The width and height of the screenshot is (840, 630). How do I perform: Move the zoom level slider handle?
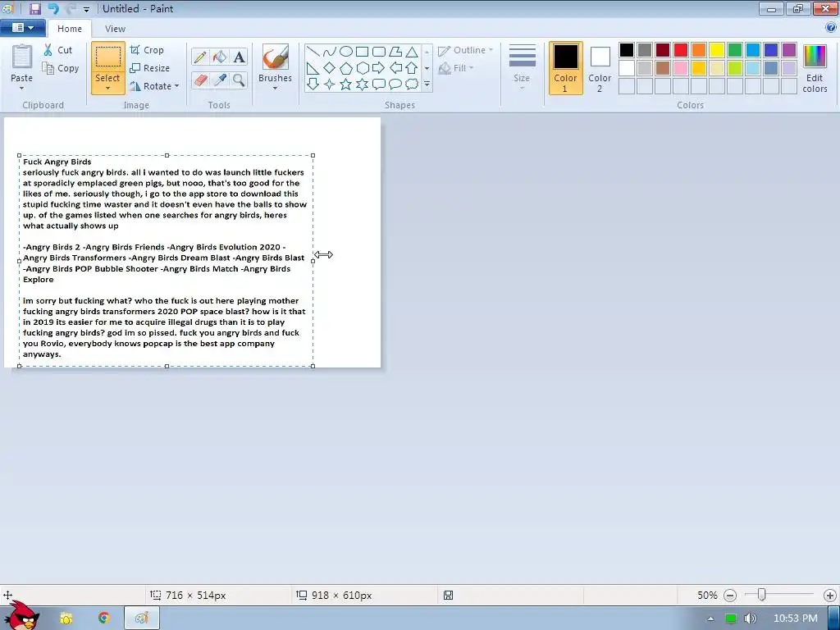pyautogui.click(x=761, y=595)
